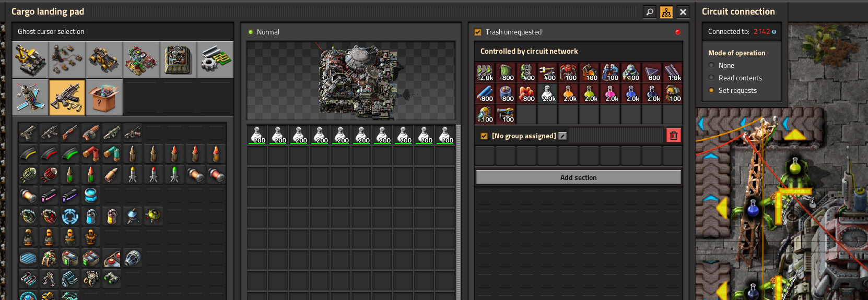Choose the destroyer capsule item
This screenshot has height=300, width=868.
(154, 217)
